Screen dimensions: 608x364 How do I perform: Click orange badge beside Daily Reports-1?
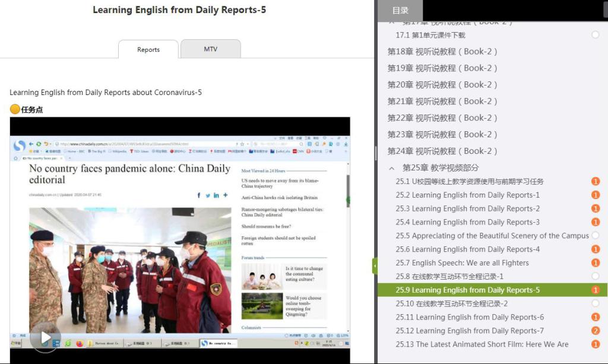[595, 195]
